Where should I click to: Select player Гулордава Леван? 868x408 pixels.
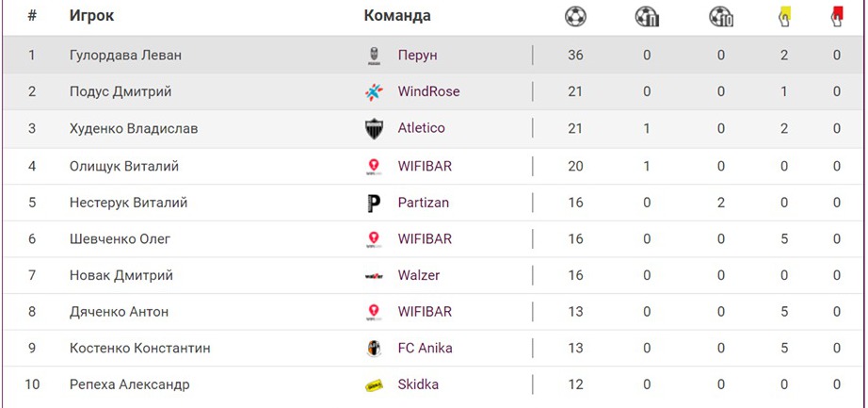pos(125,56)
